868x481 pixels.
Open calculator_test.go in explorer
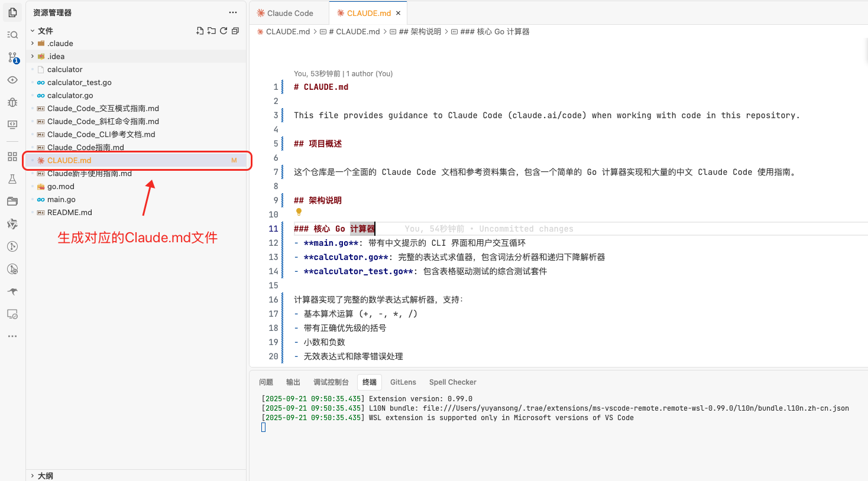[x=136, y=82]
